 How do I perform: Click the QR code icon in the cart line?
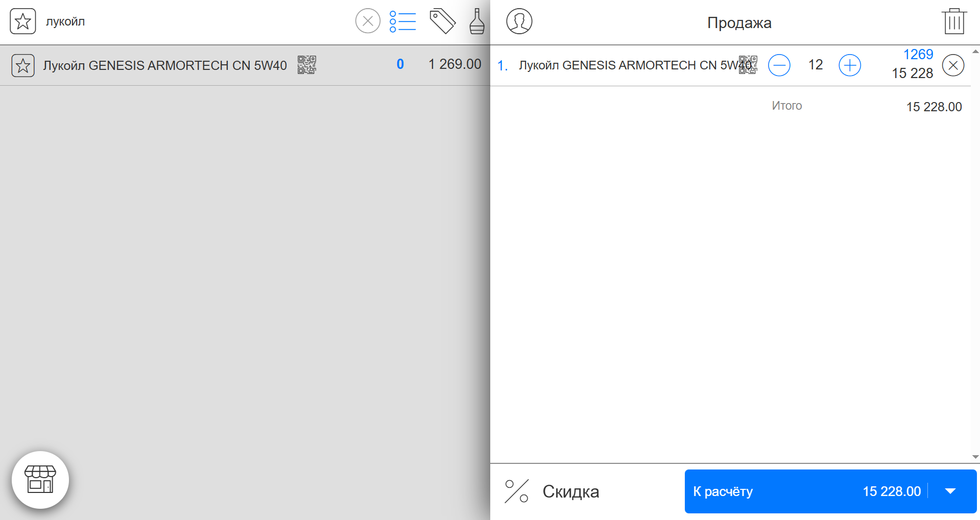[x=748, y=65]
